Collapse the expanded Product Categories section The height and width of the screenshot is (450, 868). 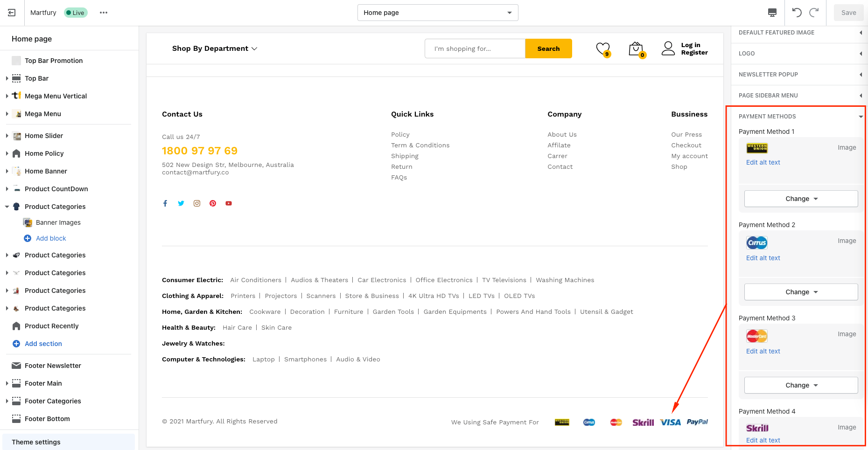7,207
